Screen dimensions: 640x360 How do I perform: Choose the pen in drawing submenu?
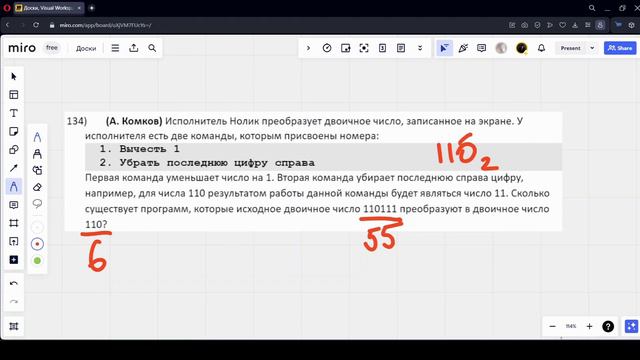click(x=37, y=137)
